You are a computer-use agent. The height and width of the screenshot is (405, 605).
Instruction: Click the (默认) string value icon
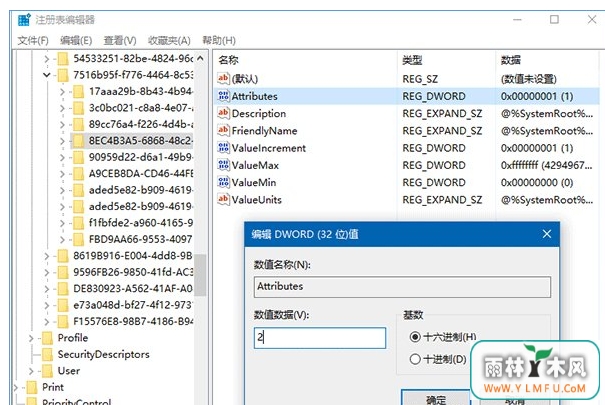point(223,79)
